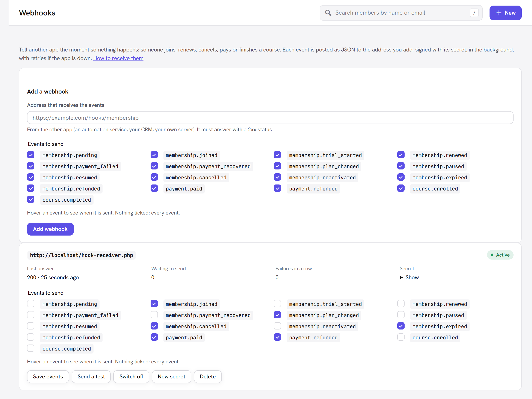Tick course.enrolled for the localhost webhook
This screenshot has height=399, width=532.
[x=401, y=337]
